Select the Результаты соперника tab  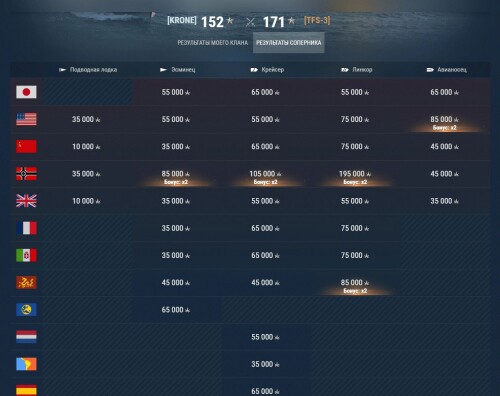[289, 43]
